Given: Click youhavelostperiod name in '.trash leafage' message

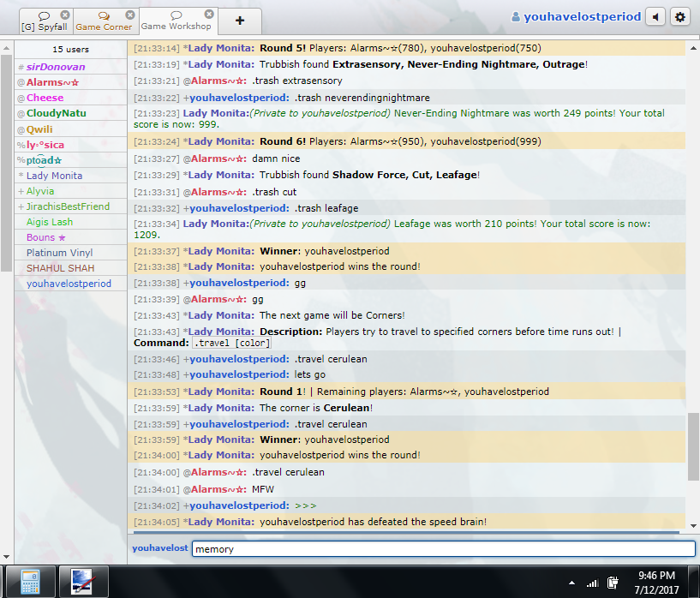Looking at the screenshot, I should (239, 208).
